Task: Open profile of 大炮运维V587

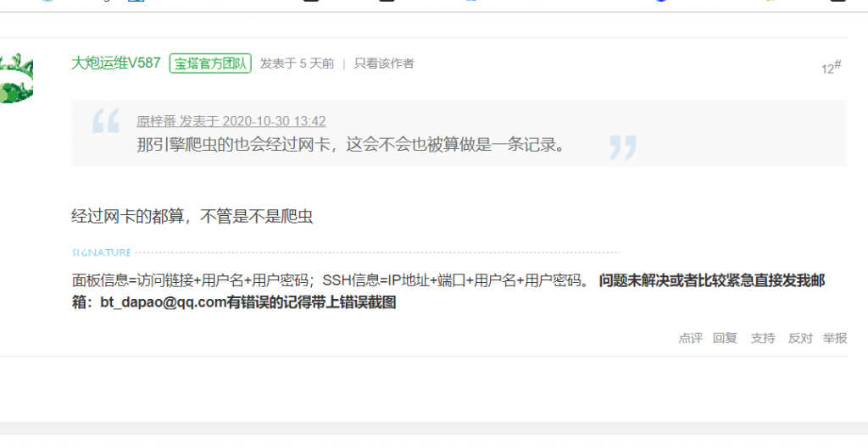Action: pyautogui.click(x=115, y=64)
